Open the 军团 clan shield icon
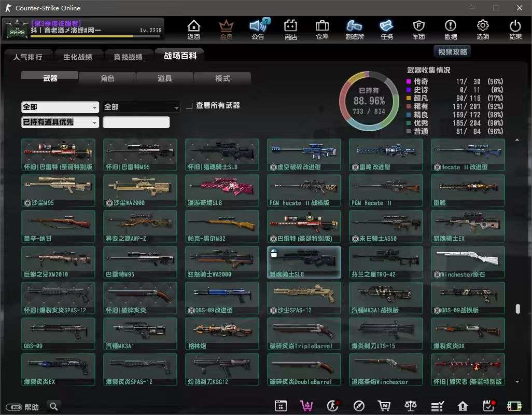Viewport: 532px width, 415px height. coord(418,29)
